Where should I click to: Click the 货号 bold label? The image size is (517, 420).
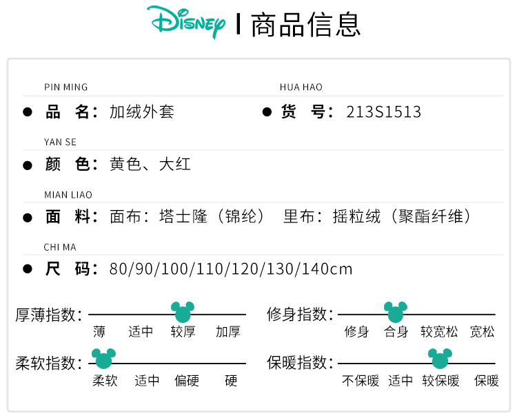pos(307,112)
